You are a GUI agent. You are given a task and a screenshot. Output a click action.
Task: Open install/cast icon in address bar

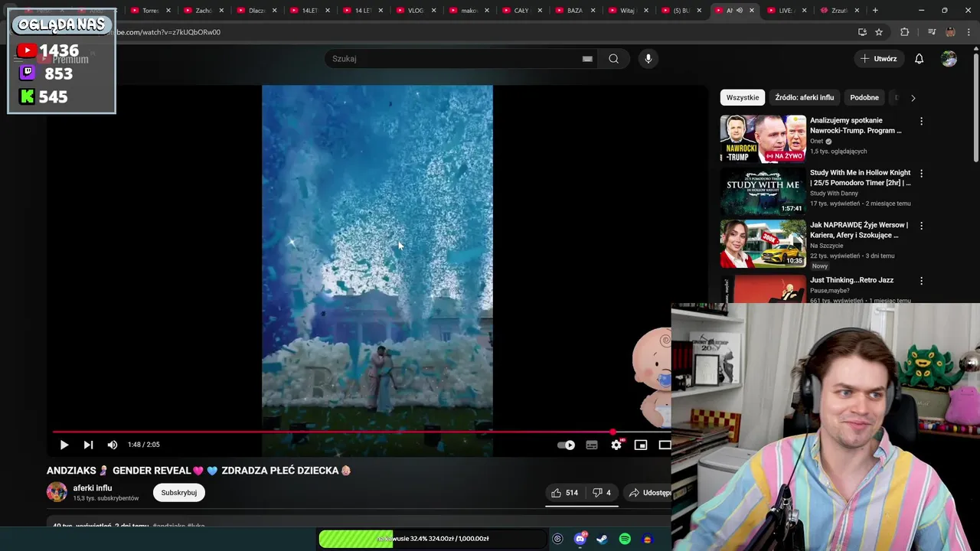[862, 32]
